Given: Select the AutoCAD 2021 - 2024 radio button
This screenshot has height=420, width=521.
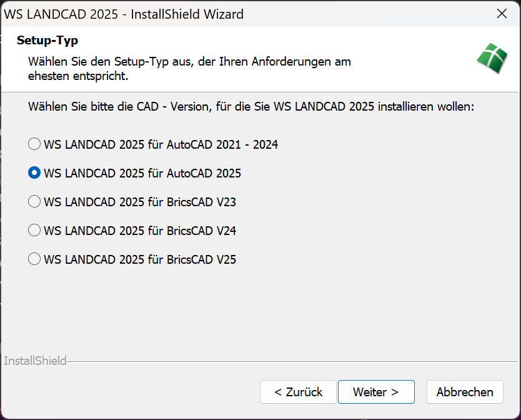Looking at the screenshot, I should (x=34, y=144).
